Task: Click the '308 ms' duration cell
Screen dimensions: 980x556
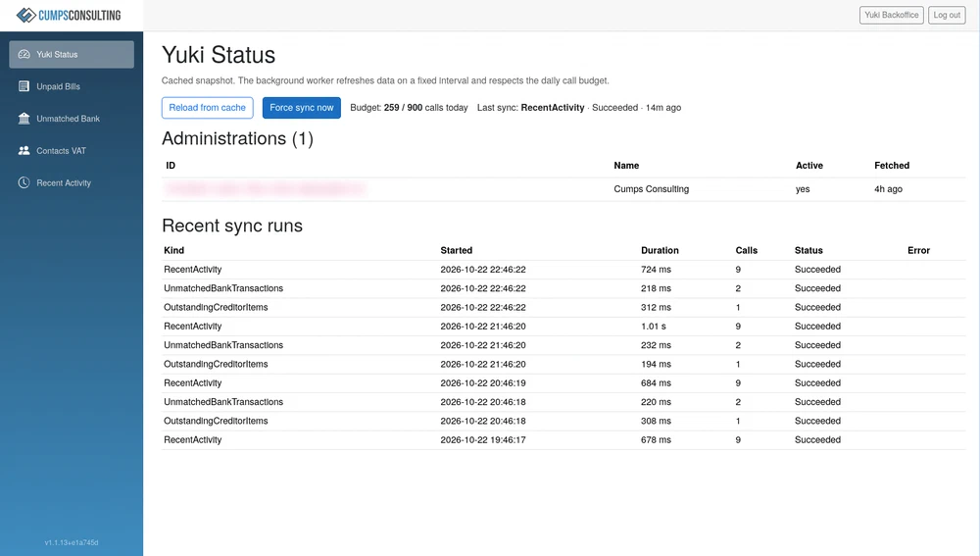Action: (656, 421)
